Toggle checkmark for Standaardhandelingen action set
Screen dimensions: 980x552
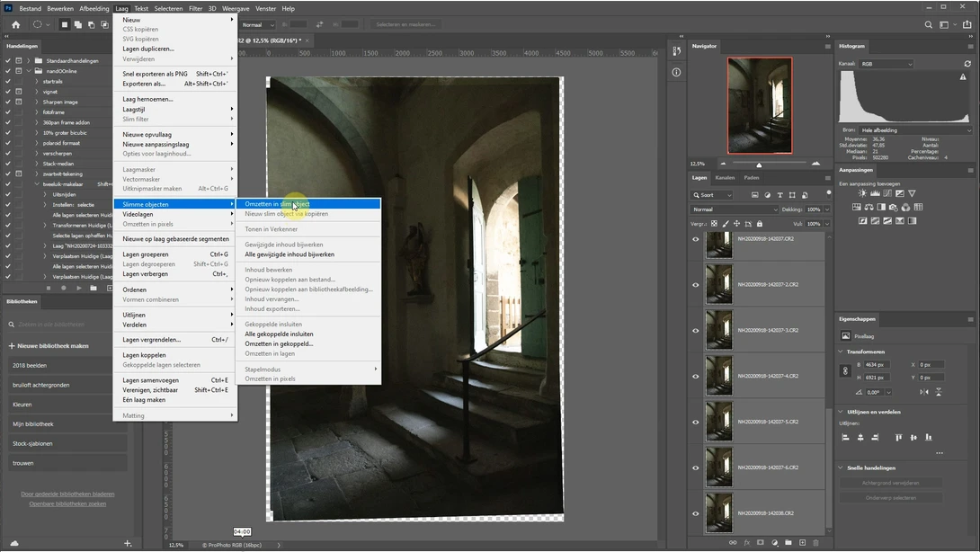[x=7, y=60]
